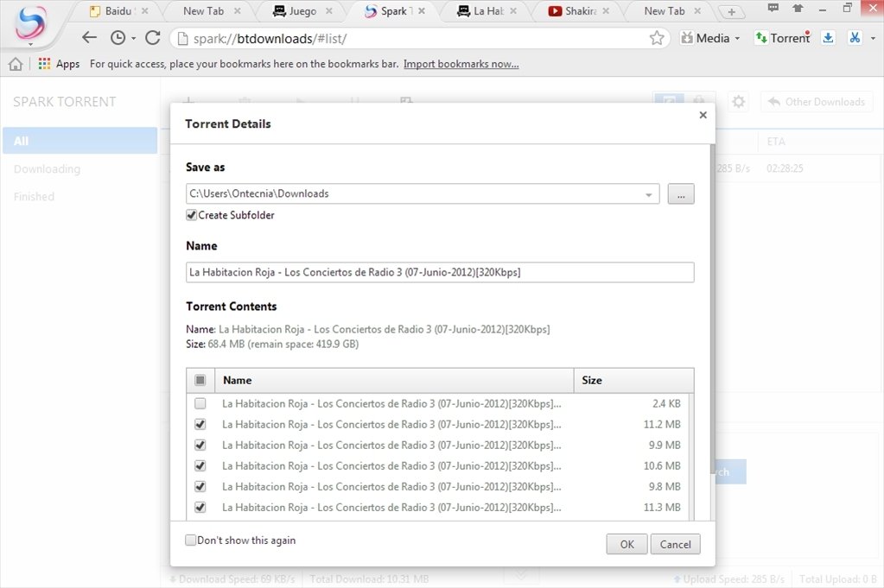Check the 2.4 KB file checkbox

[200, 403]
